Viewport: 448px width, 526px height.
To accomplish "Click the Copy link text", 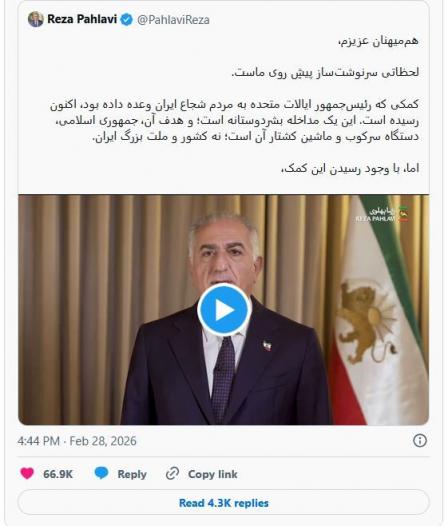I will 213,474.
